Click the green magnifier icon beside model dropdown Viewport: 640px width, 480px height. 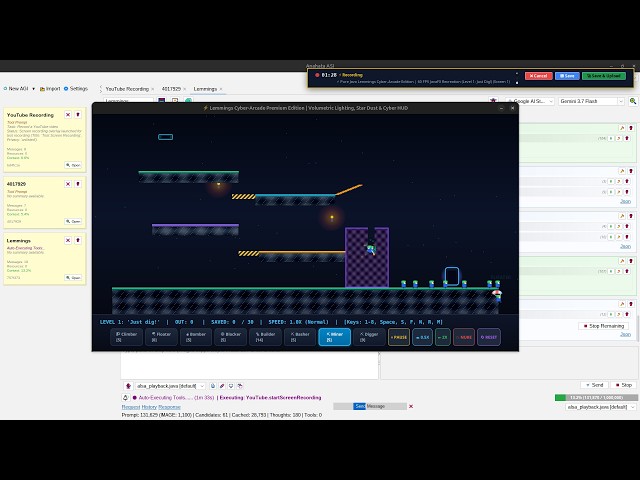coord(633,101)
